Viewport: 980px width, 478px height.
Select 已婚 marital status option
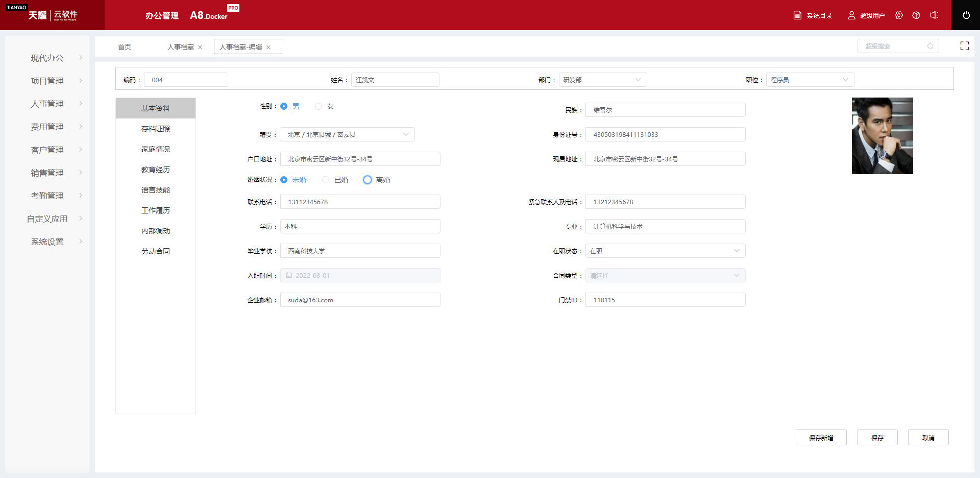(x=326, y=180)
